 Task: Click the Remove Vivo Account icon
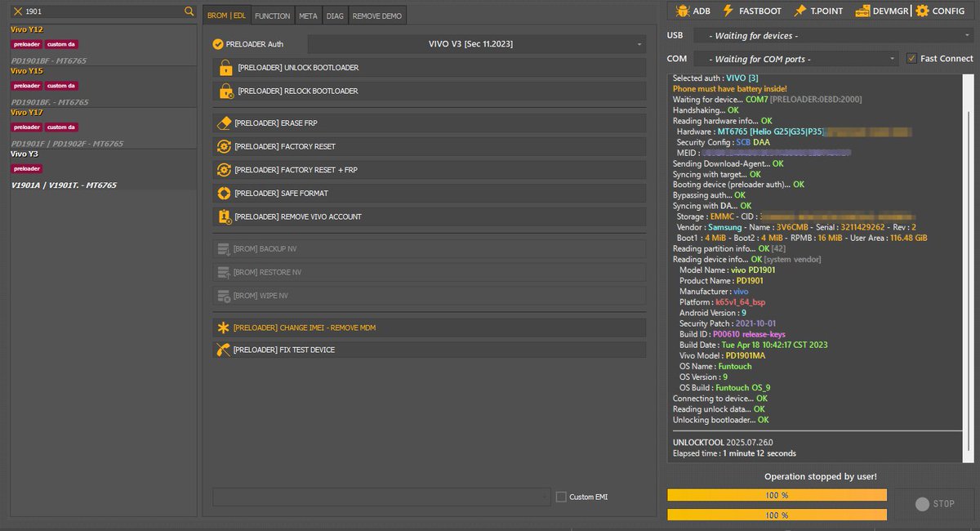point(225,216)
